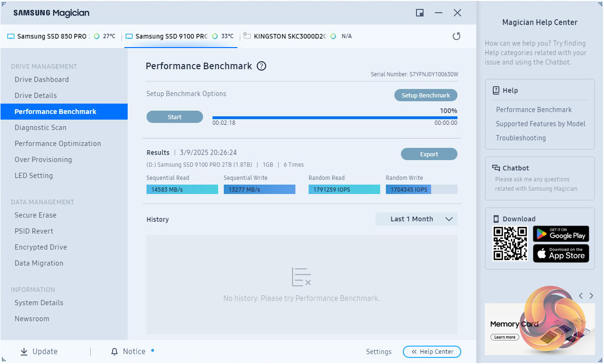Click the benchmark progress bar

tap(335, 118)
